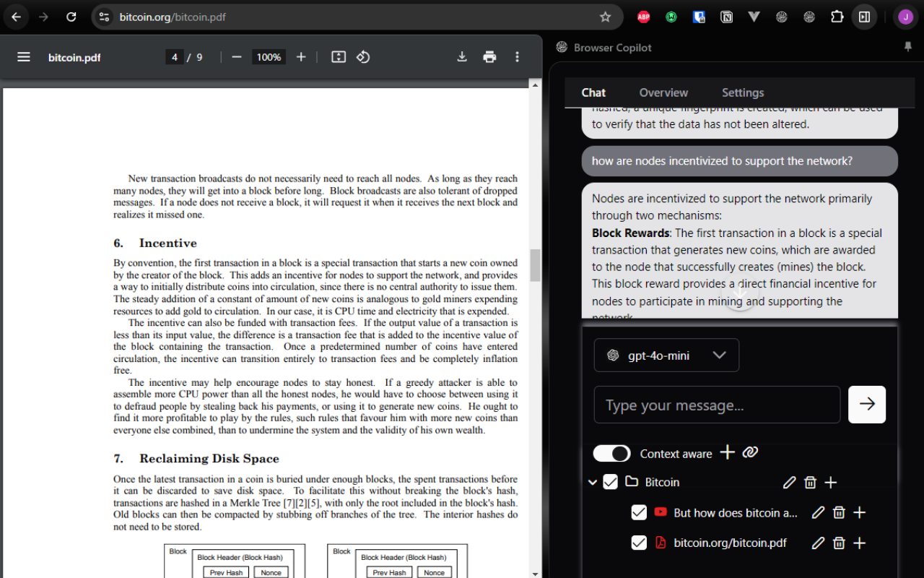Screen dimensions: 924x578
Task: Click the Notion extension icon
Action: [x=726, y=16]
